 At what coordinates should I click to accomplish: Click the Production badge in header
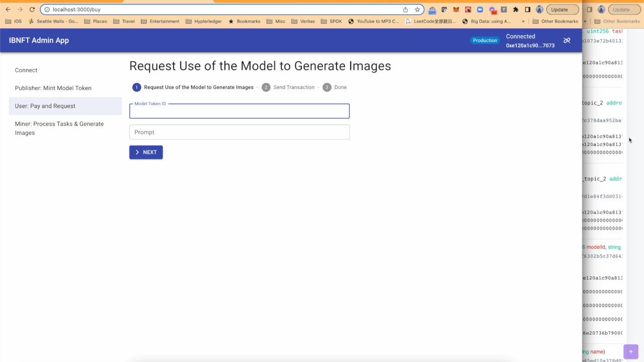[x=485, y=40]
